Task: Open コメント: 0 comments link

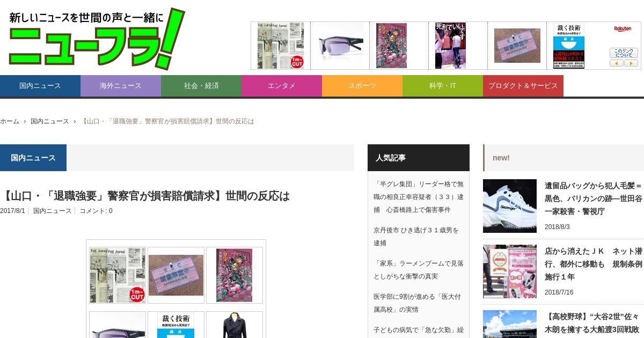Action: [x=96, y=211]
